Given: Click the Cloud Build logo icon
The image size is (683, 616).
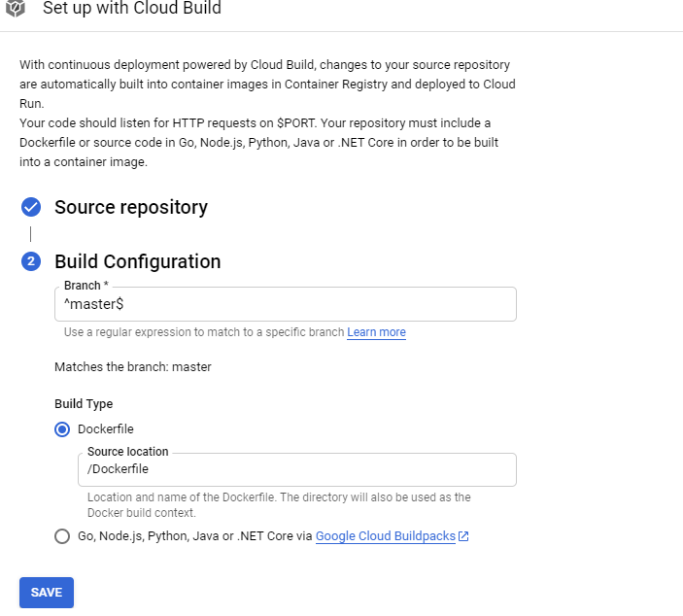Looking at the screenshot, I should pos(17,8).
